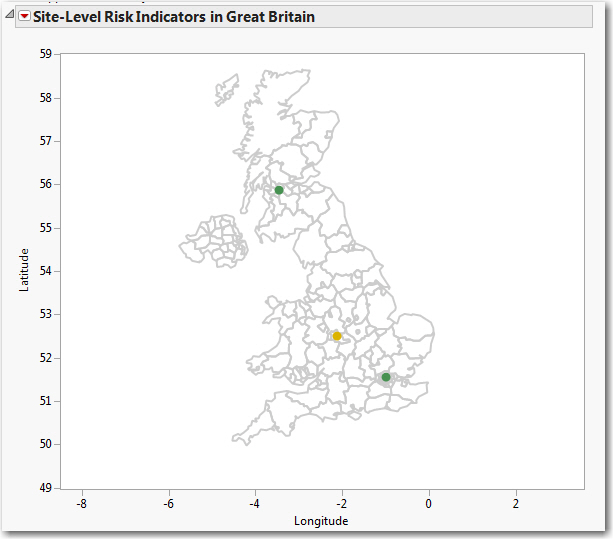Click longitude tick label -4
Screen dimensions: 613x539
point(255,504)
